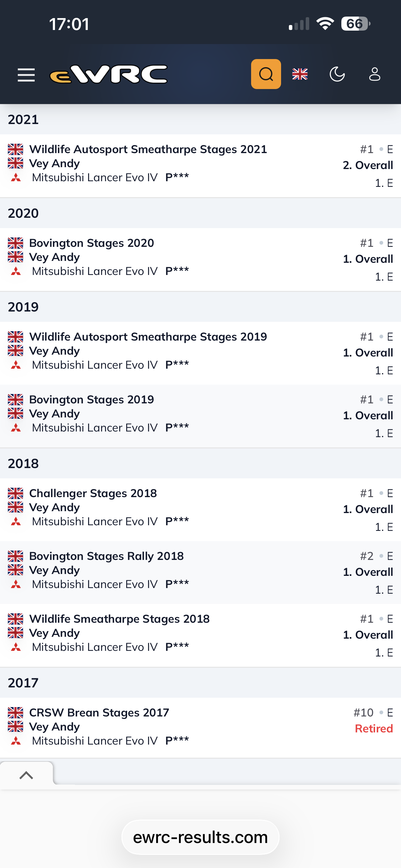Image resolution: width=401 pixels, height=868 pixels.
Task: Click Vey Andy under Bovington Stages 2020
Action: pos(55,257)
